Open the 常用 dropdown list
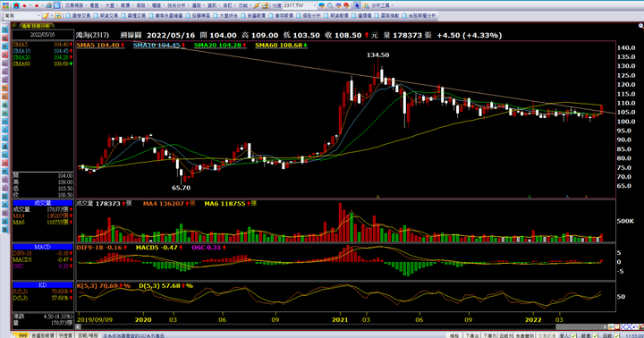644x338 pixels. (x=21, y=15)
